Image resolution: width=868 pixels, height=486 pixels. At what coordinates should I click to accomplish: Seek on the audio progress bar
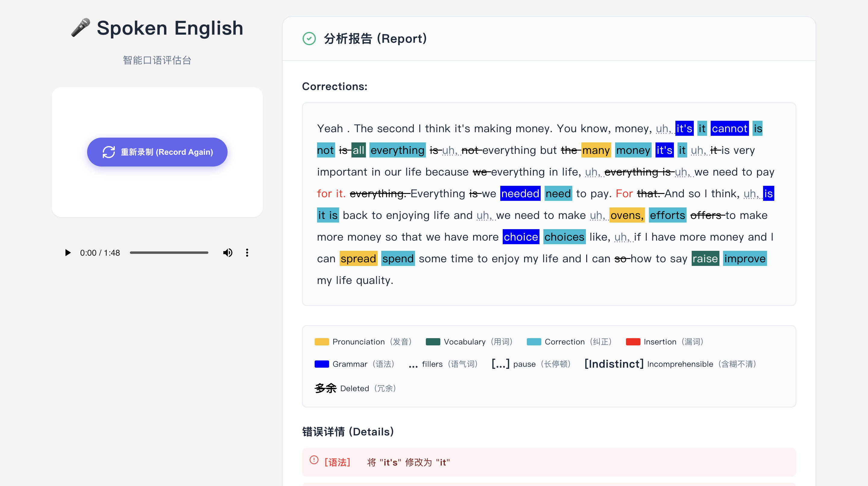coord(169,252)
